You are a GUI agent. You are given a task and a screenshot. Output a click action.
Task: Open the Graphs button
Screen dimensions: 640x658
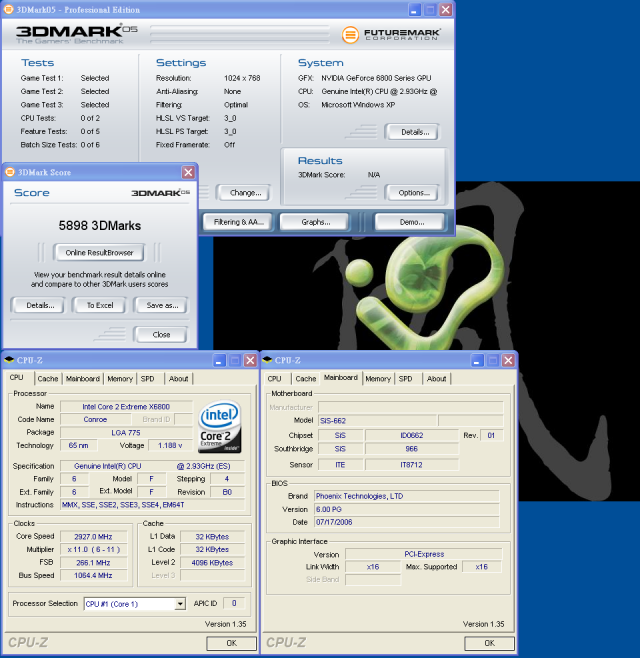[315, 222]
